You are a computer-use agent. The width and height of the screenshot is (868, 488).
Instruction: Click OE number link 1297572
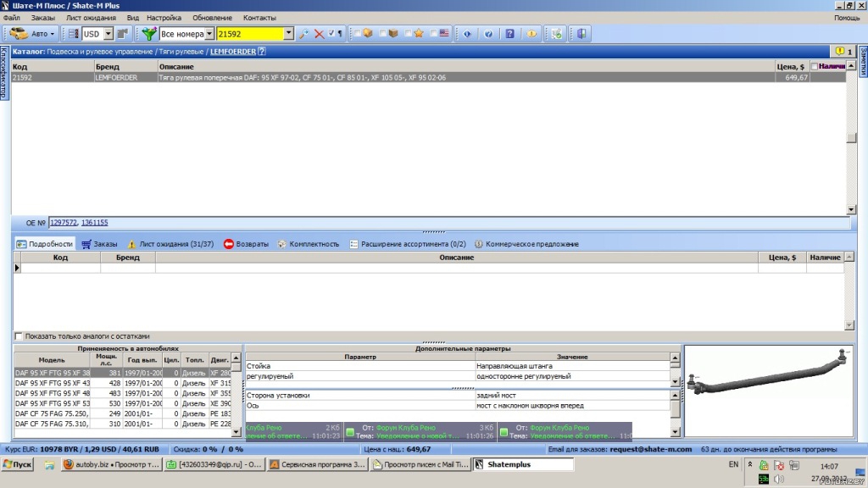pyautogui.click(x=63, y=223)
